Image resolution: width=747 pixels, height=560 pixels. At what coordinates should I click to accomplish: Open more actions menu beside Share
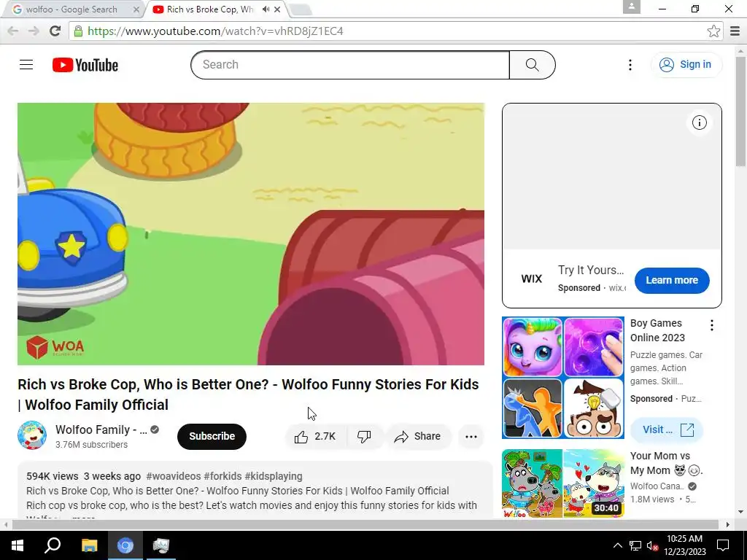pos(471,437)
